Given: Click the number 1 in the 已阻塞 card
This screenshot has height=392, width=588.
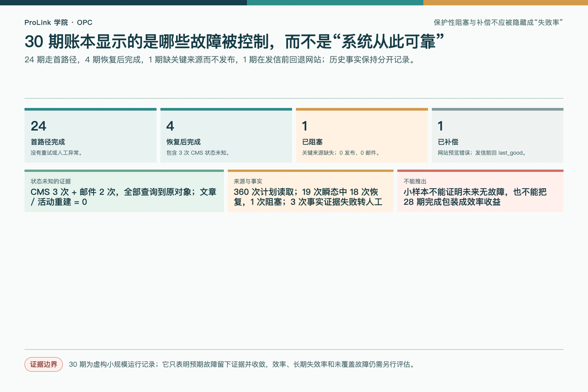Looking at the screenshot, I should (x=305, y=126).
